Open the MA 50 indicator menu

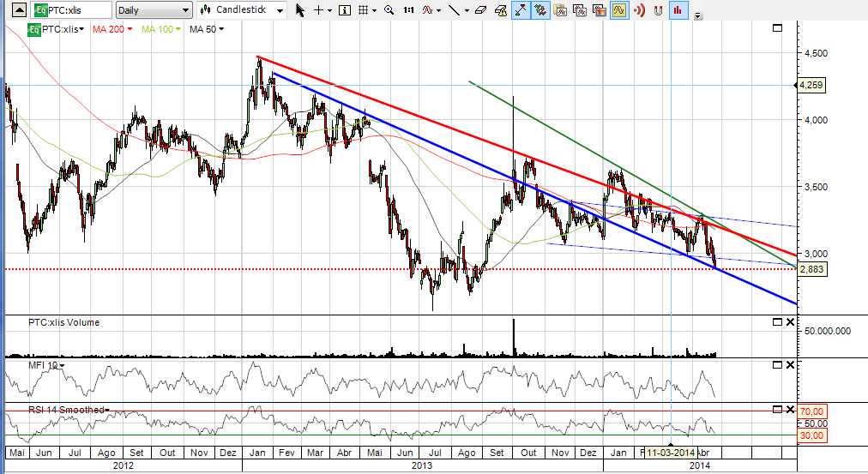point(207,29)
